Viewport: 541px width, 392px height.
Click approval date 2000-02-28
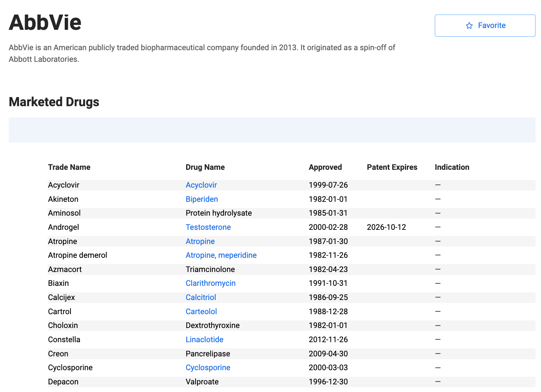[328, 227]
